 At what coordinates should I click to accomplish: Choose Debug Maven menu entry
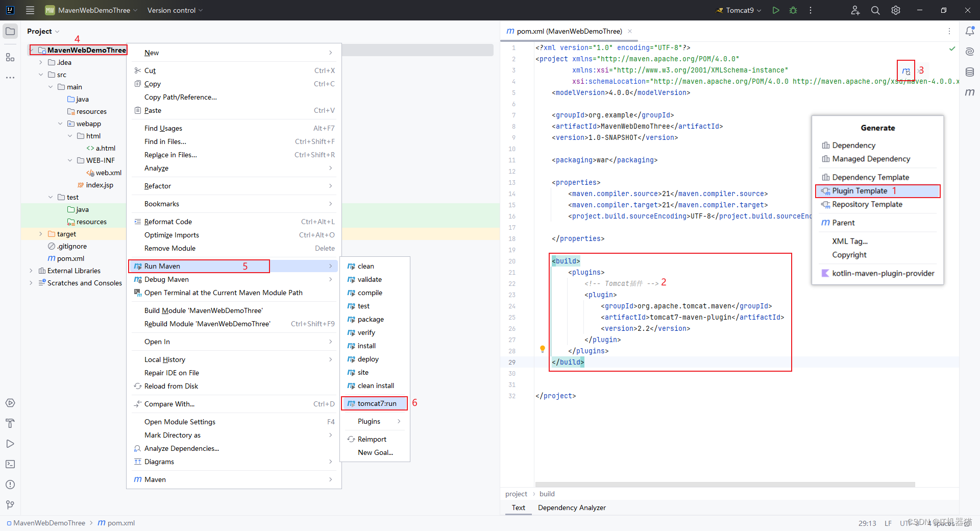click(x=234, y=279)
